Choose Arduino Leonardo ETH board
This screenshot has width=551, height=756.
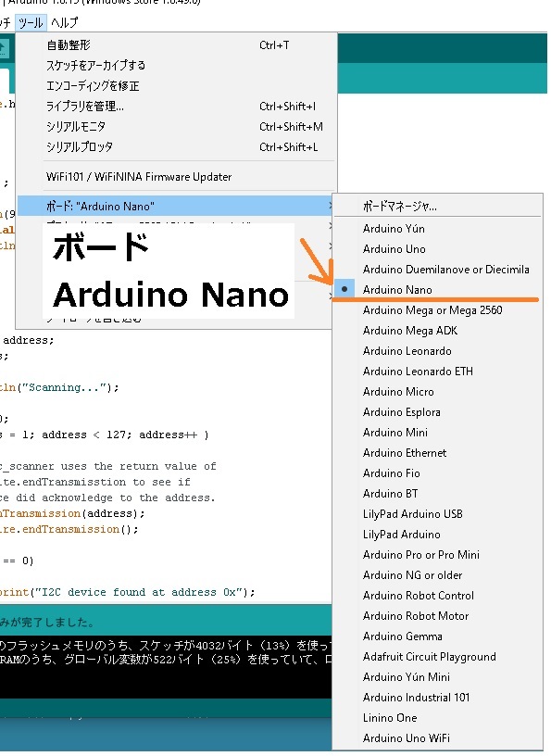[x=438, y=371]
